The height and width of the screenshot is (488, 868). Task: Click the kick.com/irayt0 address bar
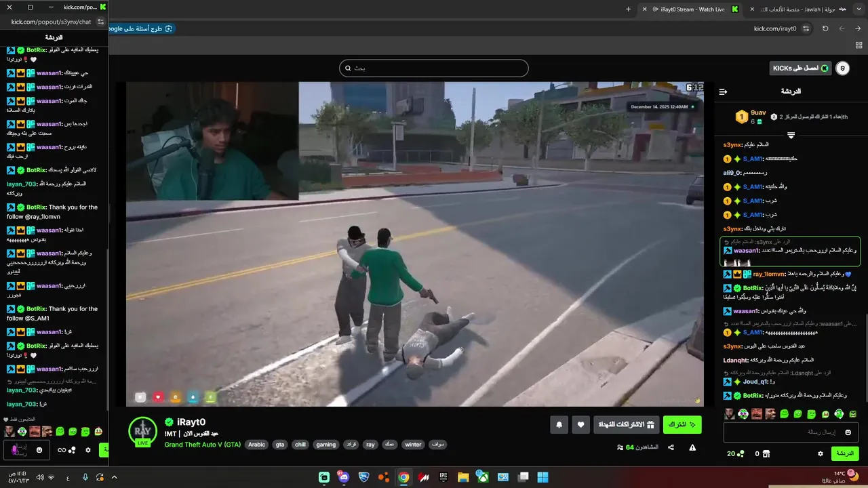click(775, 28)
